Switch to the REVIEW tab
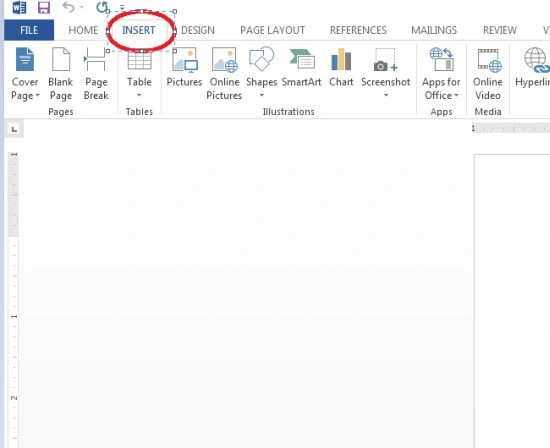The height and width of the screenshot is (448, 550). pyautogui.click(x=499, y=30)
